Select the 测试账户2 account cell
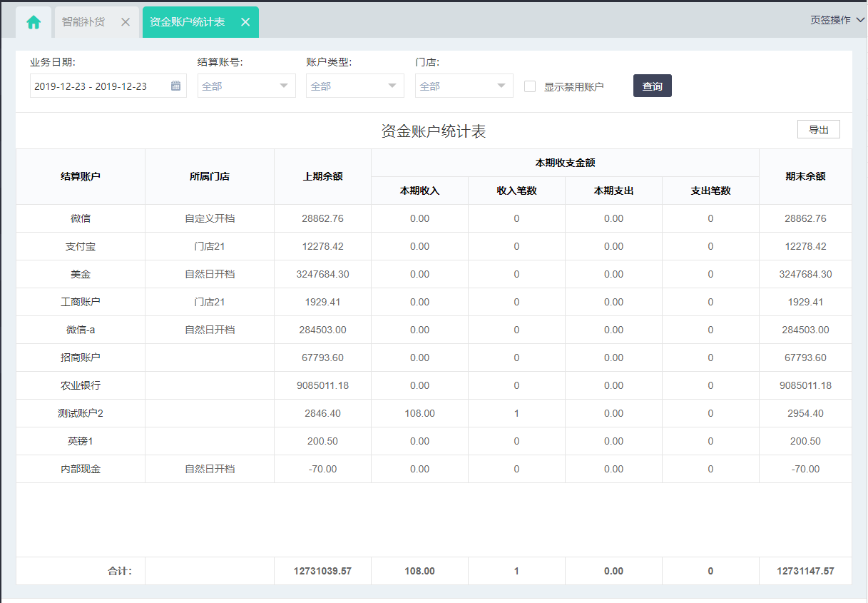Image resolution: width=868 pixels, height=603 pixels. pos(81,413)
